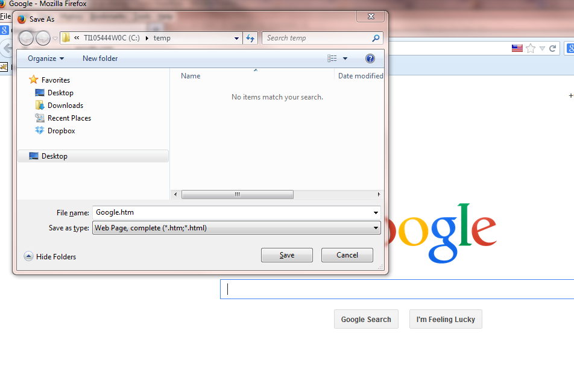The height and width of the screenshot is (392, 574).
Task: Collapse pane with Hide Folders
Action: point(50,256)
